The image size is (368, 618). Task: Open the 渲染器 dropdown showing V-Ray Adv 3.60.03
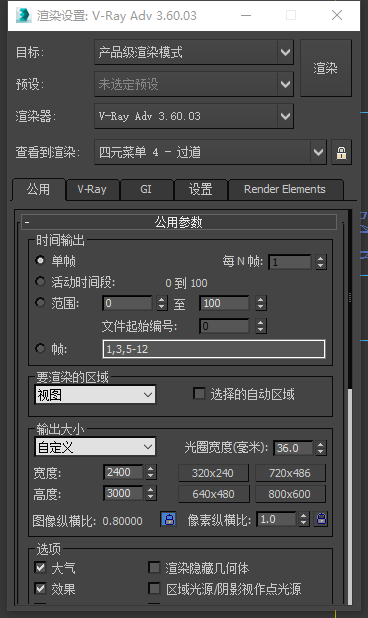coord(194,116)
